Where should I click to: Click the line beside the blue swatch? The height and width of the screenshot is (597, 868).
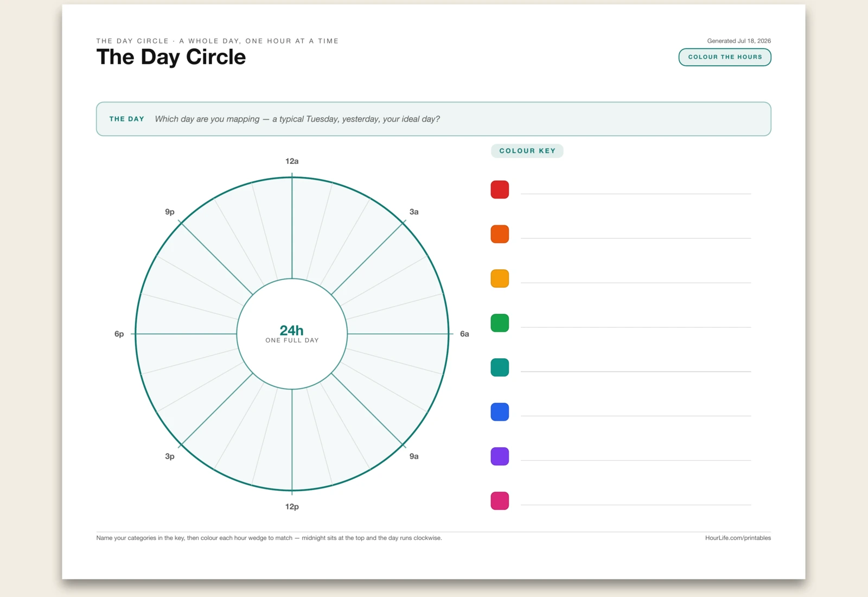(x=636, y=416)
